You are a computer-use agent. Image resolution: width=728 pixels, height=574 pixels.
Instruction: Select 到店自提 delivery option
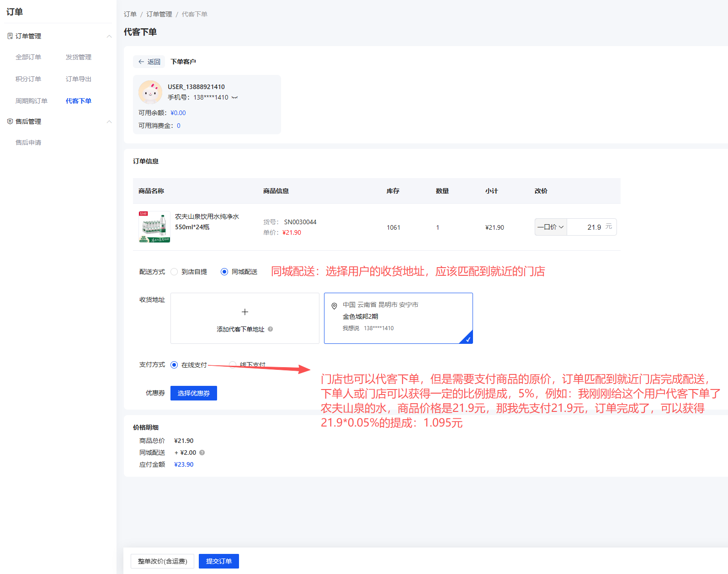174,272
